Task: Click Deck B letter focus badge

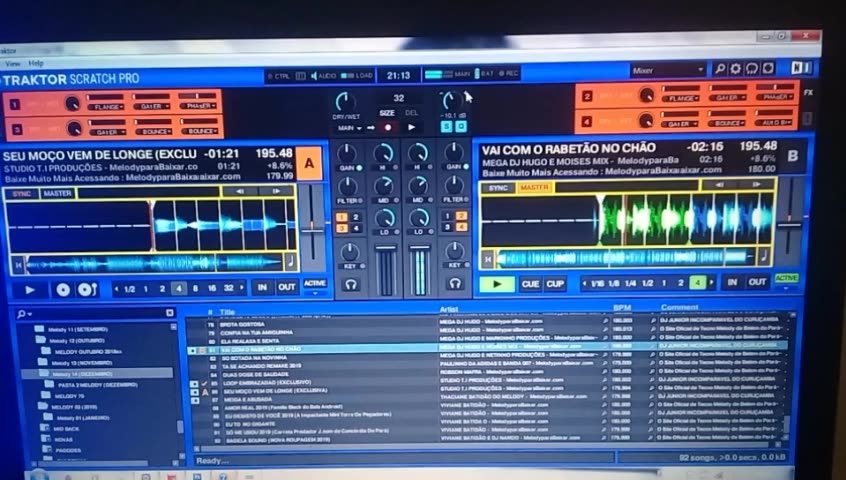Action: 793,156
